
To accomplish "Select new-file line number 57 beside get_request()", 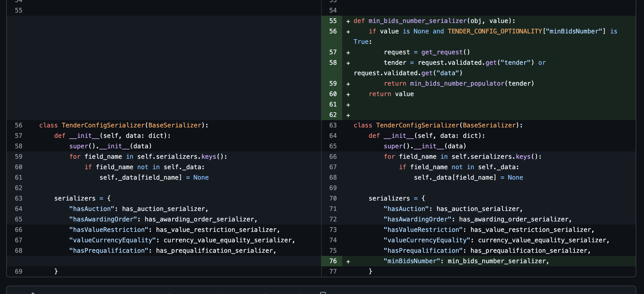I will tap(333, 52).
